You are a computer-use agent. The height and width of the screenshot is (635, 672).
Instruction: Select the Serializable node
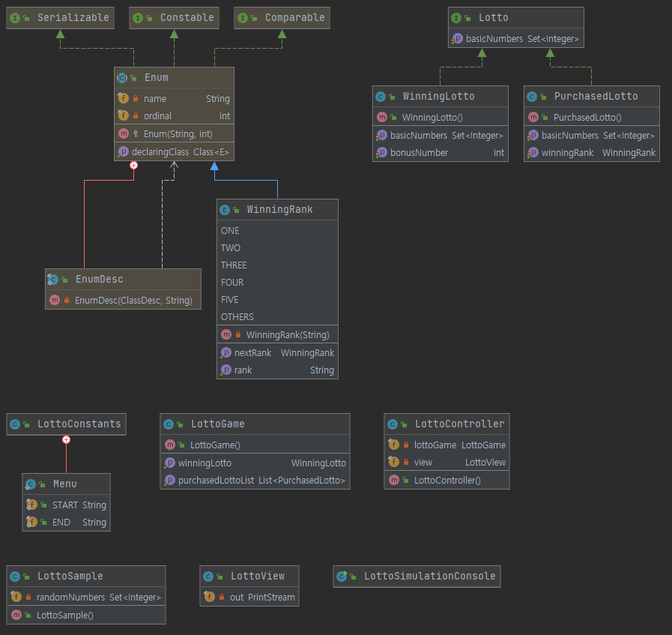(61, 18)
